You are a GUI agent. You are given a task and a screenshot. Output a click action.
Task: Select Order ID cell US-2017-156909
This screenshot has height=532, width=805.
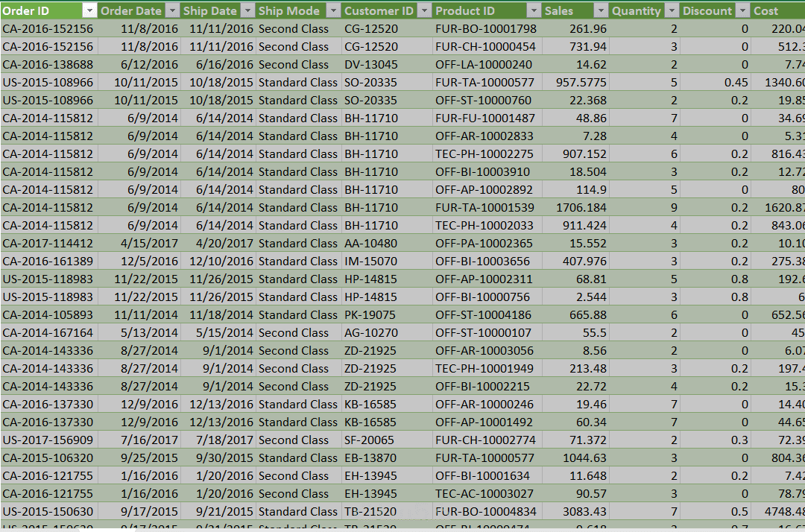click(48, 440)
